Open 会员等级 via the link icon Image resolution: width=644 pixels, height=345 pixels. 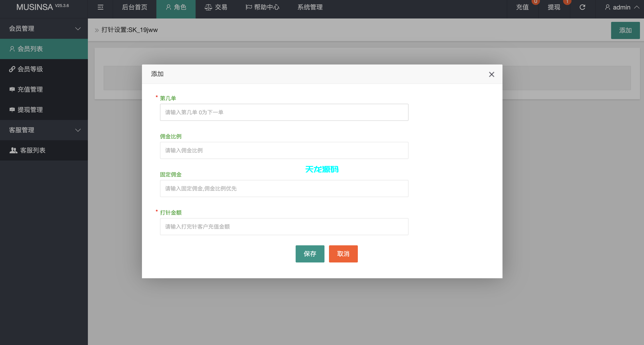(12, 69)
